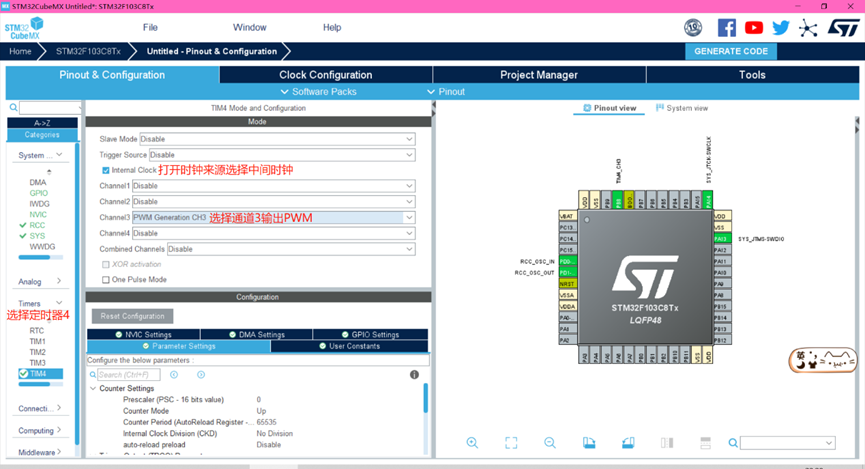The image size is (865, 469).
Task: Switch to the Clock Configuration tab
Action: click(325, 75)
